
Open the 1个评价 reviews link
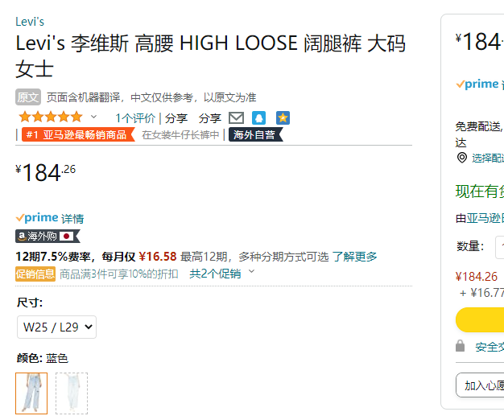pyautogui.click(x=135, y=118)
